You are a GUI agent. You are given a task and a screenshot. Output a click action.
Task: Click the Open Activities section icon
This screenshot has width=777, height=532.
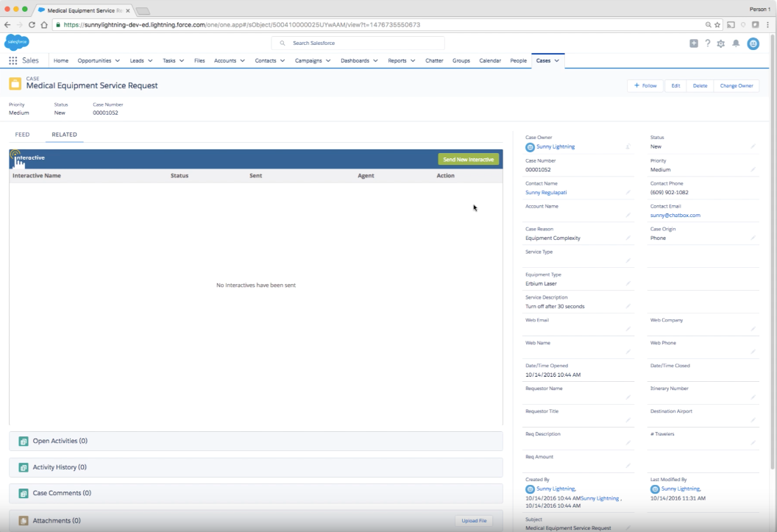tap(24, 441)
